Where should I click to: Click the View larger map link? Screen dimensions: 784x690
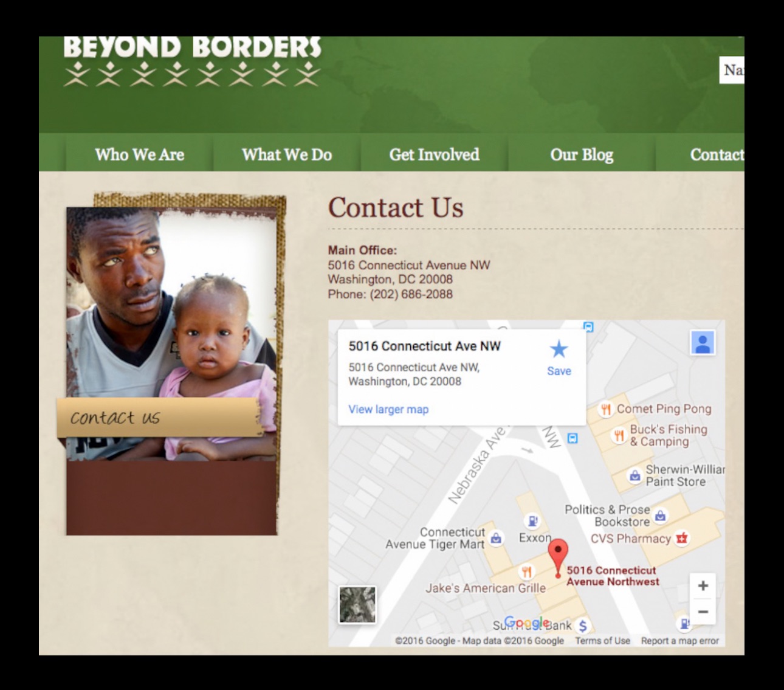(388, 409)
